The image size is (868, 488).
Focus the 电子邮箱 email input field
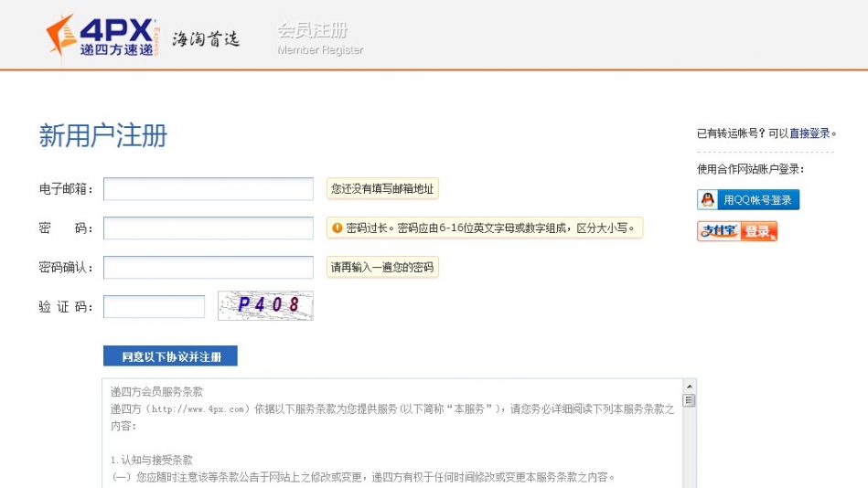click(x=209, y=188)
